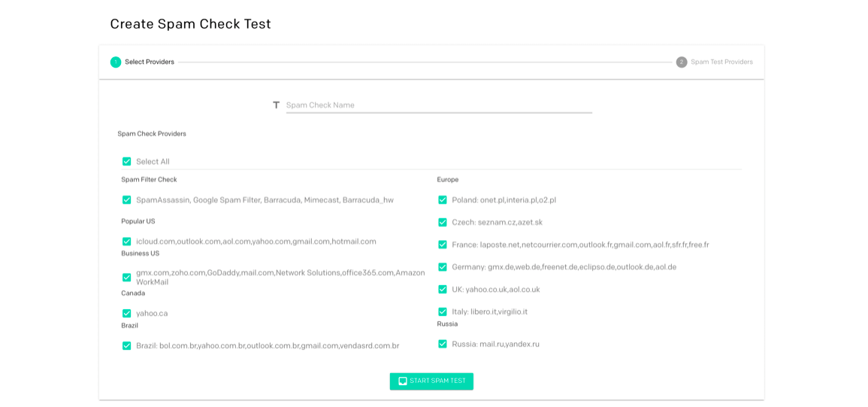Open the Spam Test Providers step

[x=721, y=62]
